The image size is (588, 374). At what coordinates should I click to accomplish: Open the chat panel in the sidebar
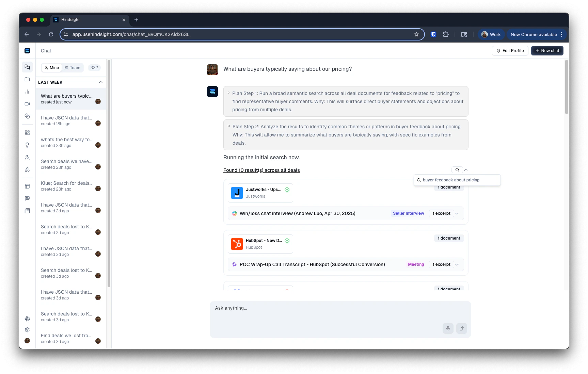point(27,67)
